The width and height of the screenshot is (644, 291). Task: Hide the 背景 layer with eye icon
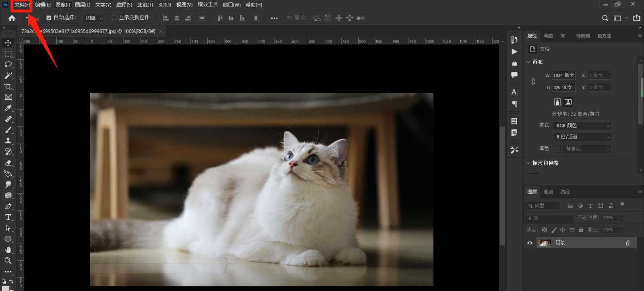[x=530, y=243]
